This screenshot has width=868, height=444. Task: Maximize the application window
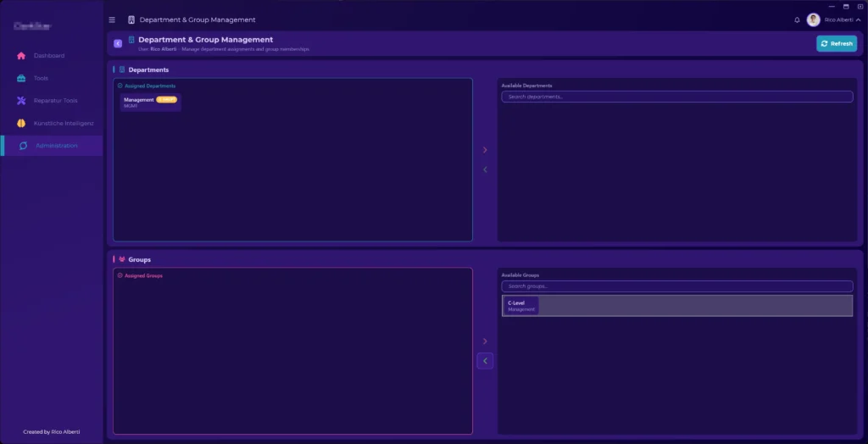click(846, 6)
